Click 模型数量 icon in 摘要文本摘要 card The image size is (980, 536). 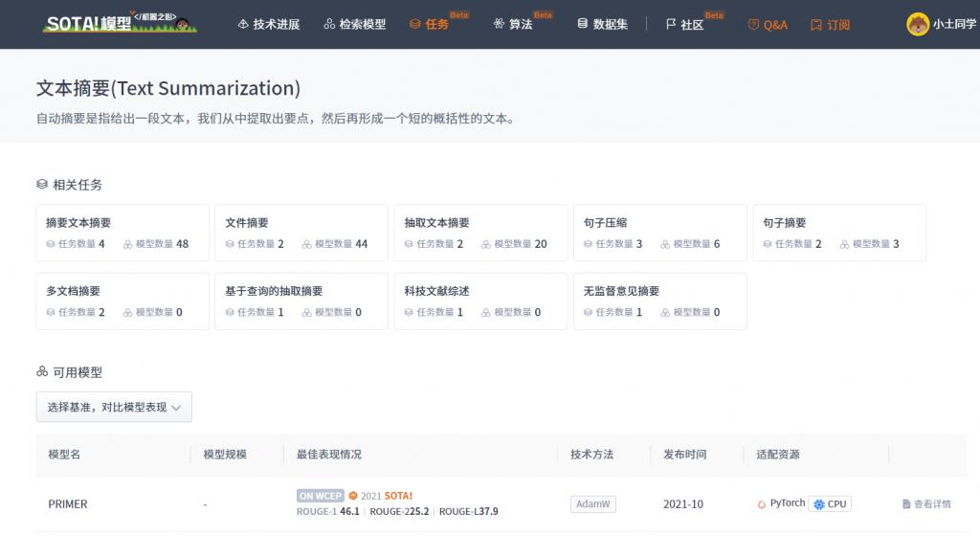tap(127, 244)
